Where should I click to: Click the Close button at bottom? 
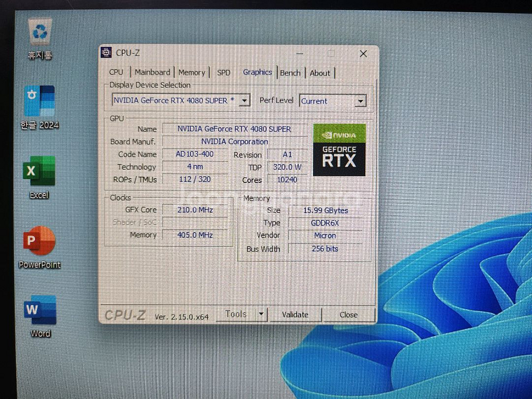(349, 315)
